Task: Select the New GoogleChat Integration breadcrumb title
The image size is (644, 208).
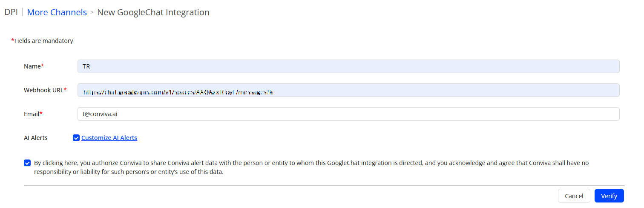Action: (x=153, y=12)
